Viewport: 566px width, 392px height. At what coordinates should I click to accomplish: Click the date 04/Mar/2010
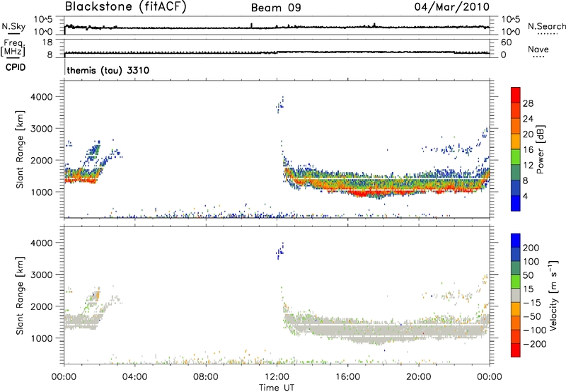click(x=452, y=7)
